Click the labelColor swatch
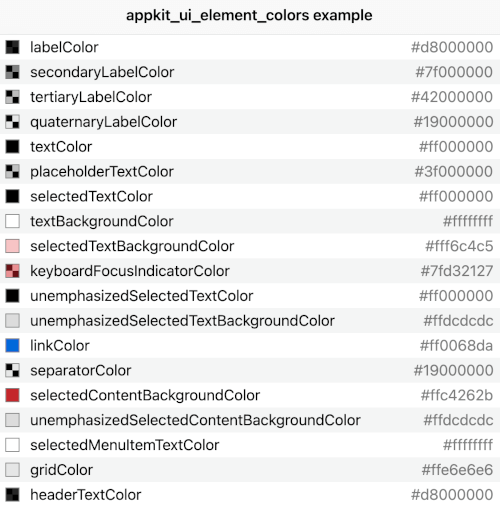 pyautogui.click(x=12, y=47)
